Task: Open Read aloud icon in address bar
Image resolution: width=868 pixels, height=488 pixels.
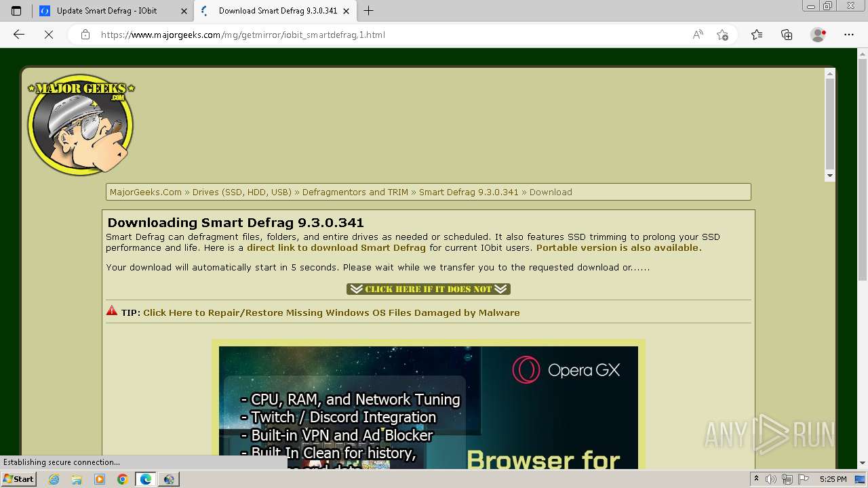Action: click(698, 35)
